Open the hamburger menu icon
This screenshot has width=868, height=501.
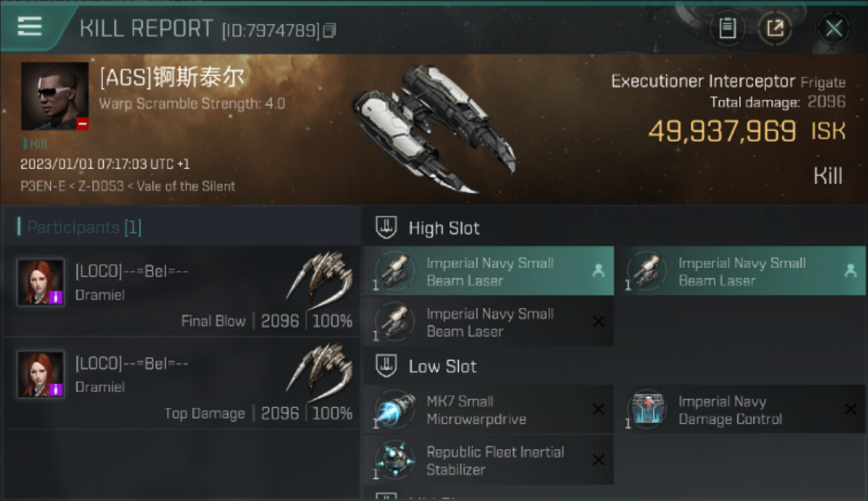(x=29, y=27)
